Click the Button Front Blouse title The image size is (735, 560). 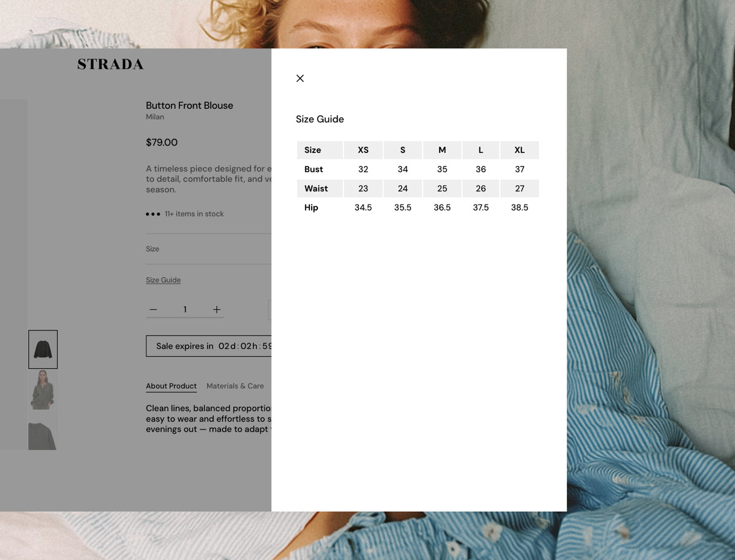pos(189,105)
